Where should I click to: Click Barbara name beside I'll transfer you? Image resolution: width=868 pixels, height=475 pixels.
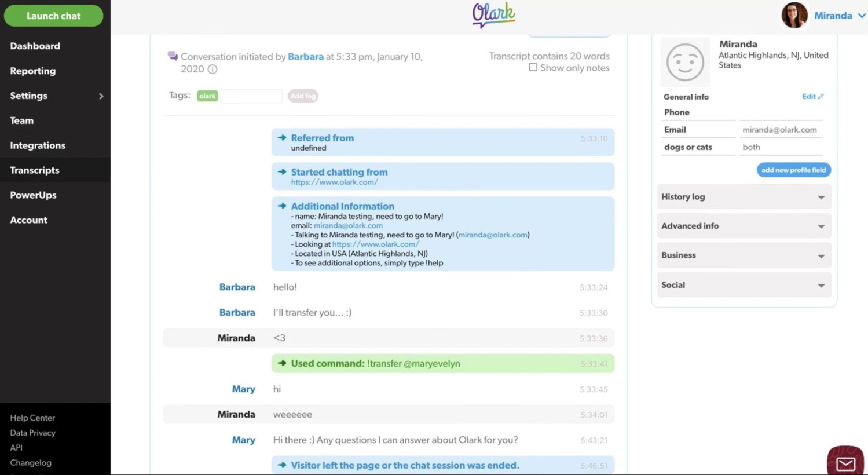click(x=237, y=313)
